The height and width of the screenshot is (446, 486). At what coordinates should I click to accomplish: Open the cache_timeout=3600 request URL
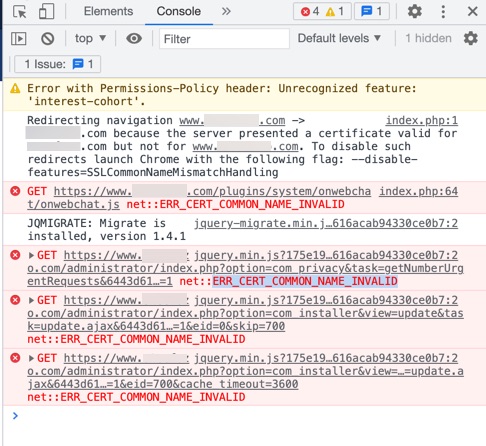coord(245,371)
